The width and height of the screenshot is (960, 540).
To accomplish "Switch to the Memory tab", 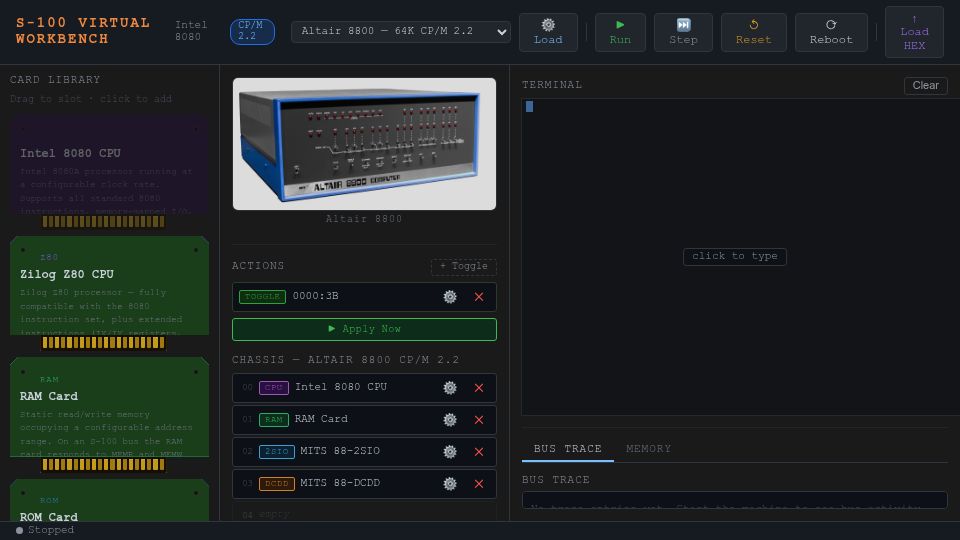I will pos(648,449).
